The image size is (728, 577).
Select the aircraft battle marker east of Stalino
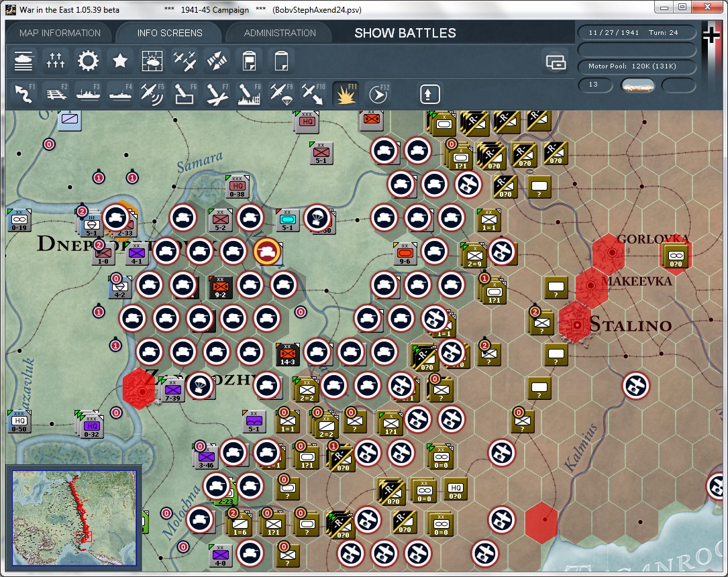pos(636,385)
